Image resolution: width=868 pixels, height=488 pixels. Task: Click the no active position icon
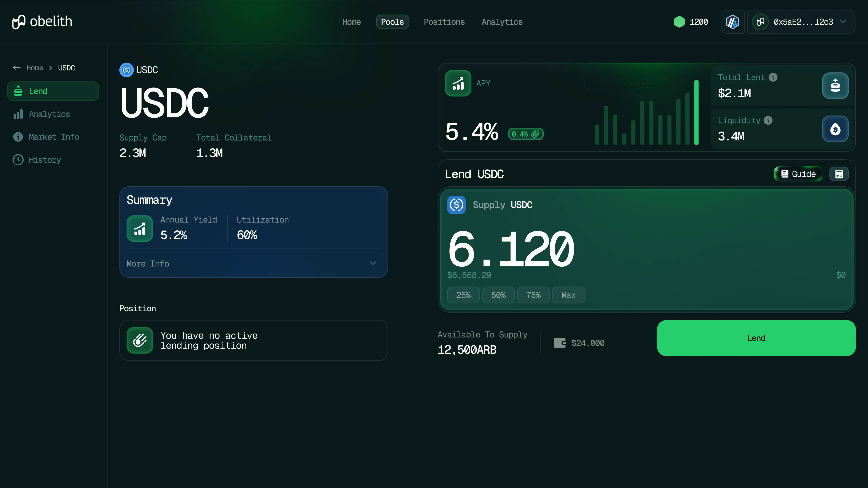[x=139, y=340]
